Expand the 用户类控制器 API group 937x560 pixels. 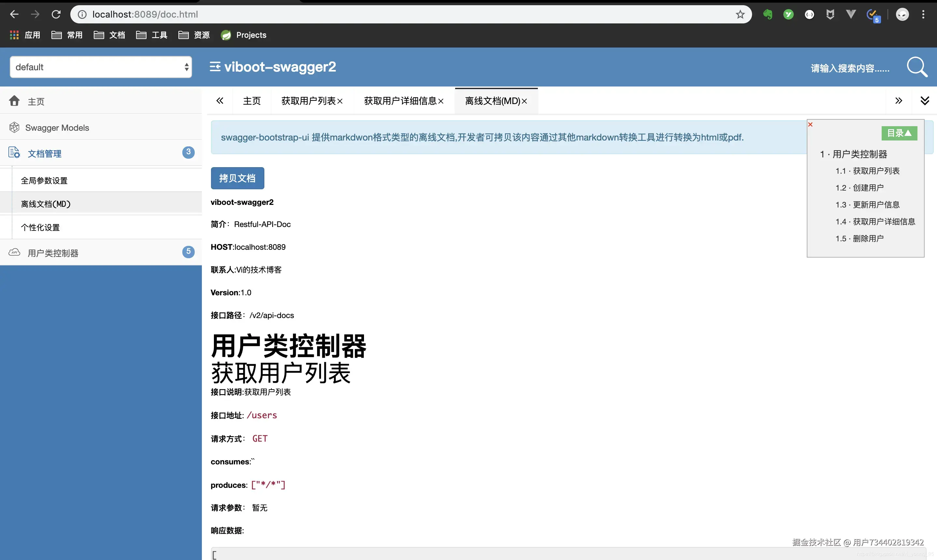click(x=53, y=253)
